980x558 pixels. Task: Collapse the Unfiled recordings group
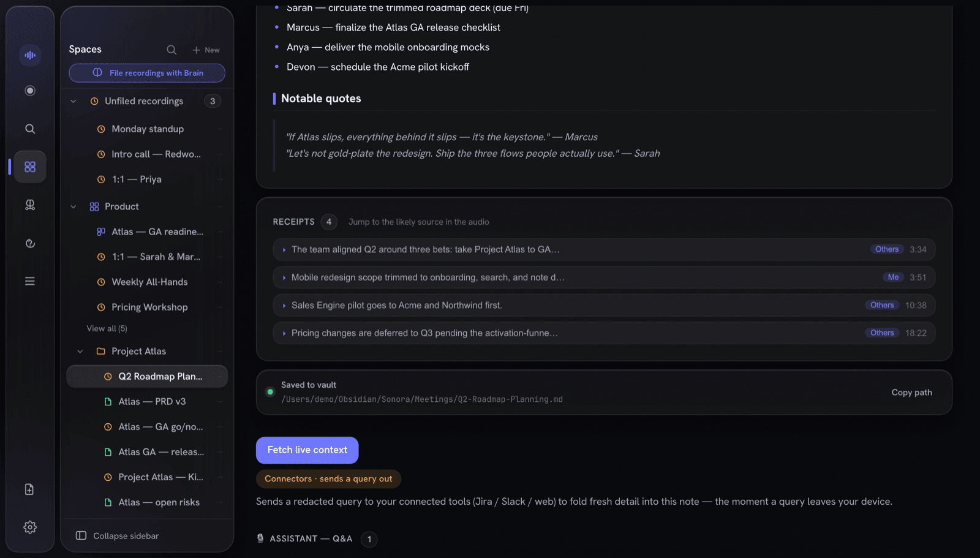coord(73,101)
